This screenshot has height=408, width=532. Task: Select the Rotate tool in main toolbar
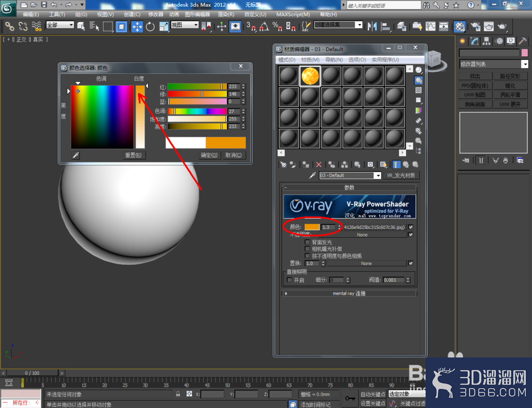pyautogui.click(x=150, y=27)
